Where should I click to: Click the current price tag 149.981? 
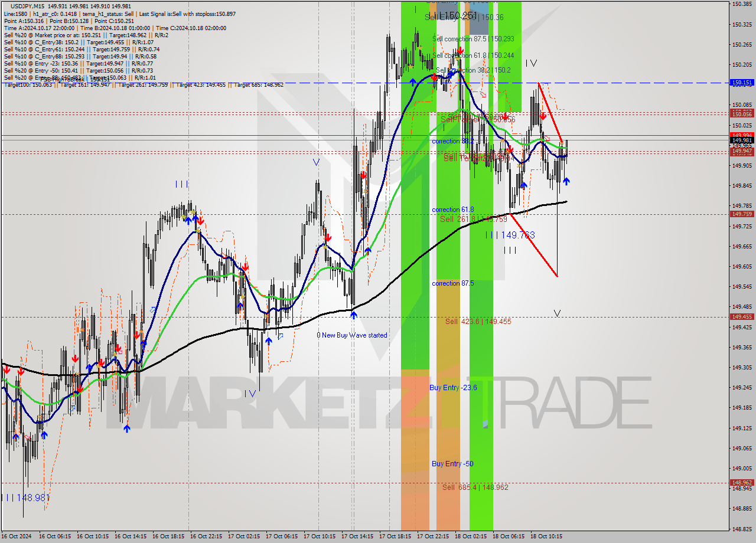pyautogui.click(x=742, y=140)
